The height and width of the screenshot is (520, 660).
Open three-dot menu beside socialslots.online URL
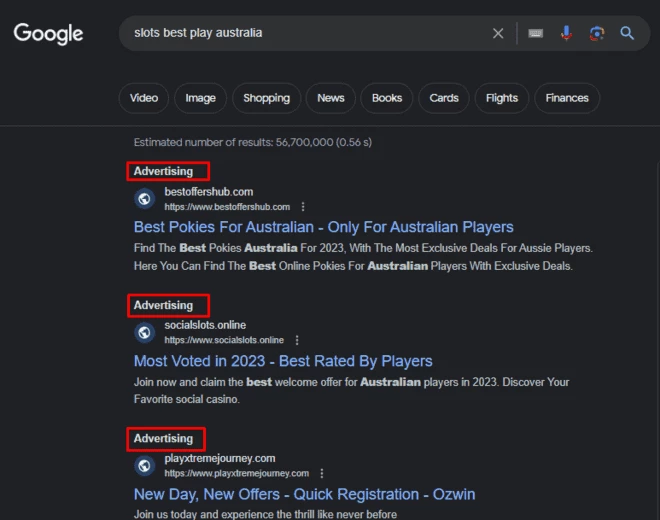(297, 340)
